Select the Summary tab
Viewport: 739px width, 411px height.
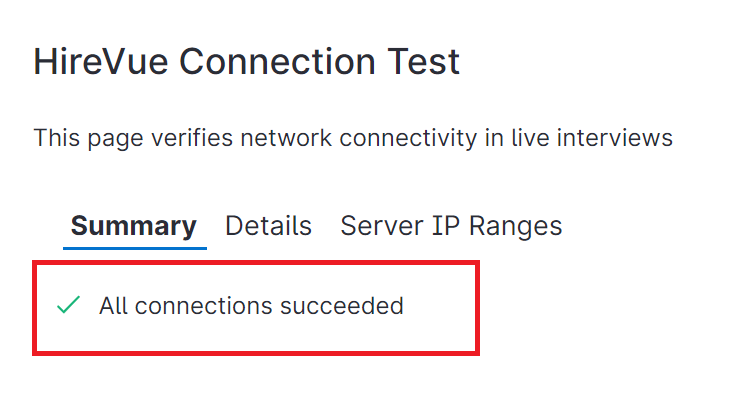click(134, 226)
